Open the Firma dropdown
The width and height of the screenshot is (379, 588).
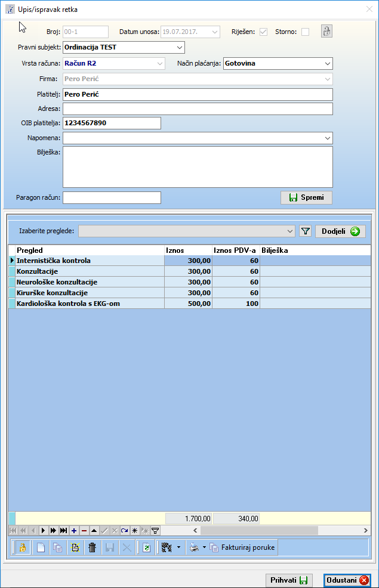point(328,79)
